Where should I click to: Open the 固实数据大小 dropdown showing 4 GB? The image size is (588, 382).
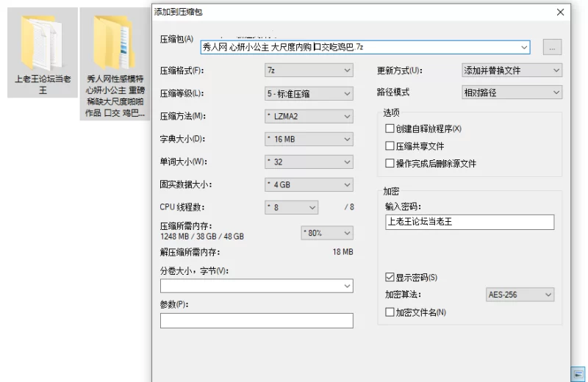[309, 185]
